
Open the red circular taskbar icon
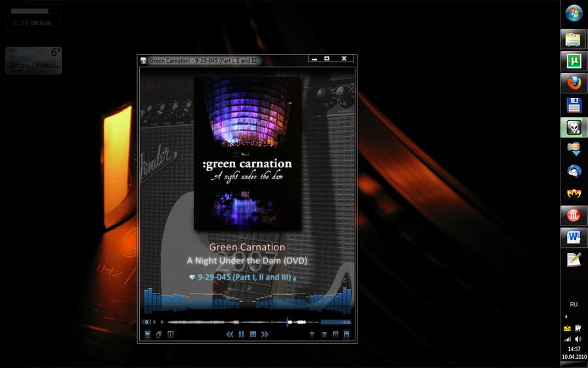574,215
